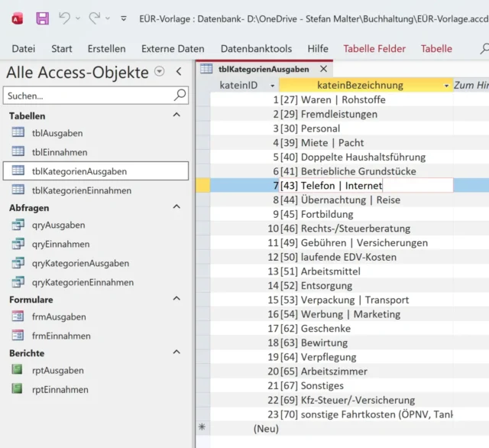
Task: Select the tblKategorienEinnahmen table entry
Action: pyautogui.click(x=81, y=190)
